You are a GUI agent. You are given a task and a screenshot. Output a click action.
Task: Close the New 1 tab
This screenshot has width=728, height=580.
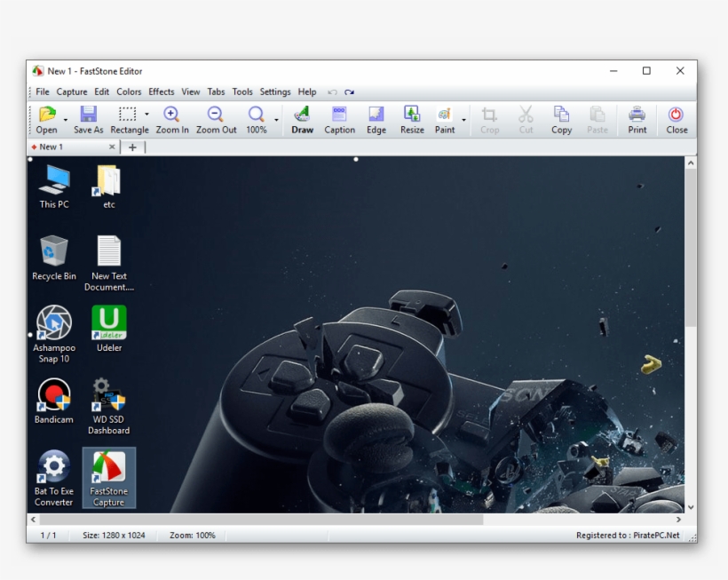[x=112, y=147]
